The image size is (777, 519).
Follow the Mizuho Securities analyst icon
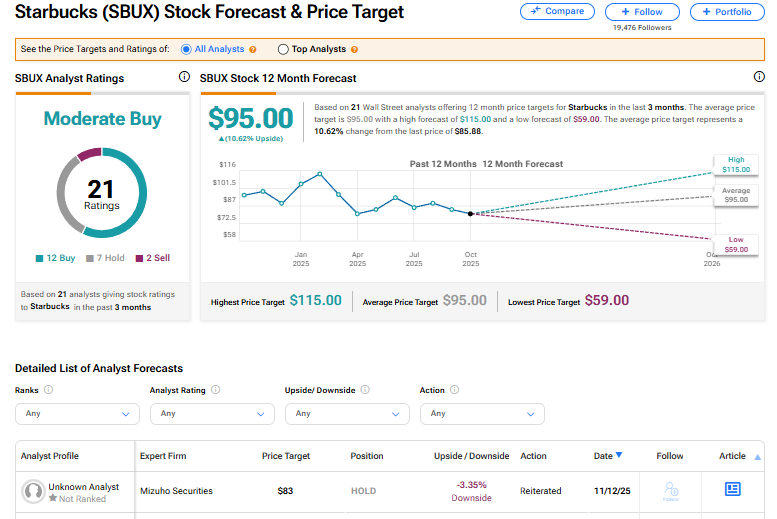pos(669,490)
